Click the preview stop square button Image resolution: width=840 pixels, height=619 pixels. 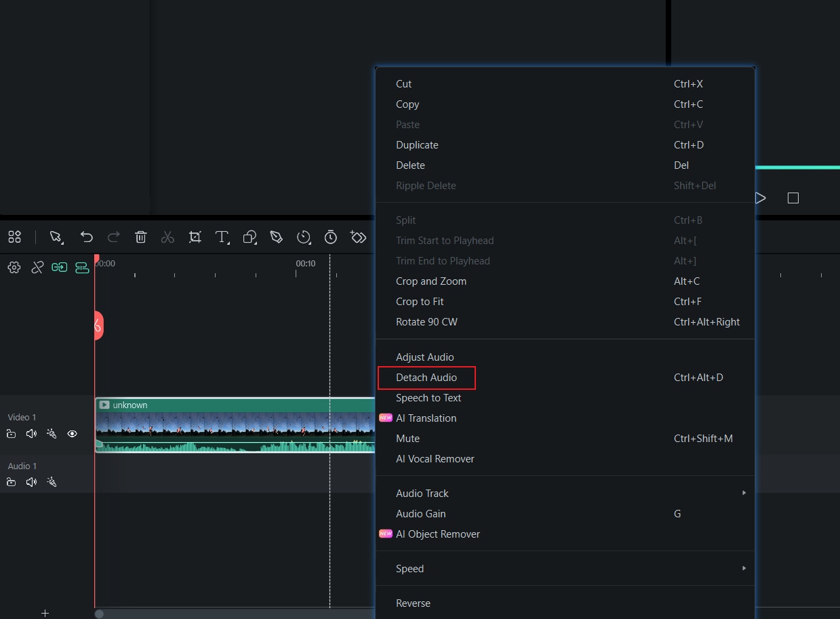point(793,198)
